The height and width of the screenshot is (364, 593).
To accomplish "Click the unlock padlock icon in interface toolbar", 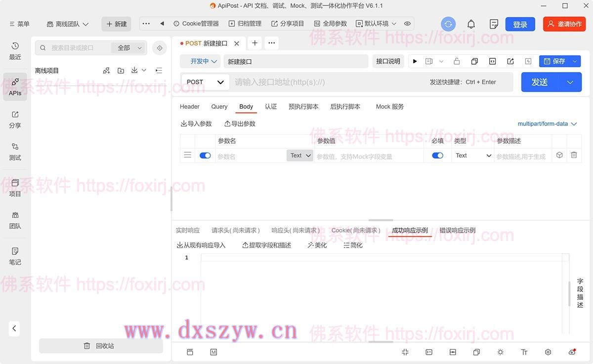I will [457, 61].
